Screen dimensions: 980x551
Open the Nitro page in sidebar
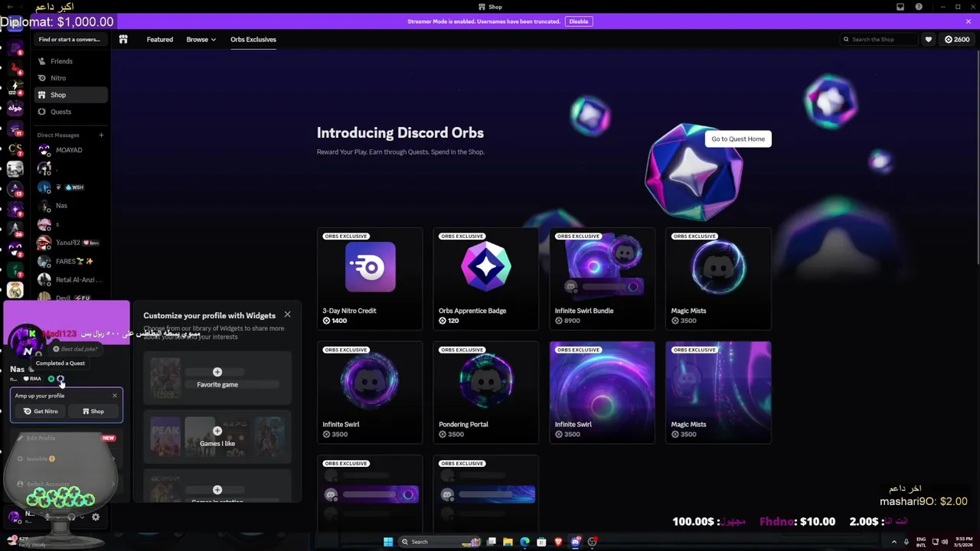click(x=71, y=78)
